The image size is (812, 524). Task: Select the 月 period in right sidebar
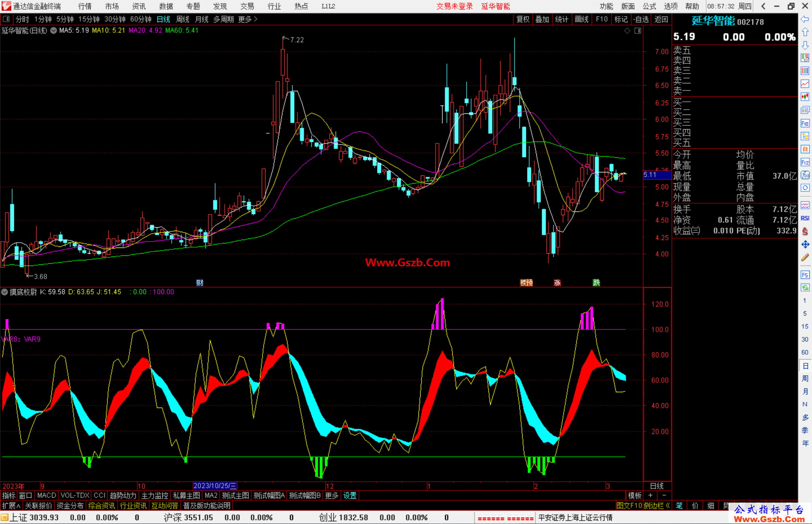(x=805, y=391)
